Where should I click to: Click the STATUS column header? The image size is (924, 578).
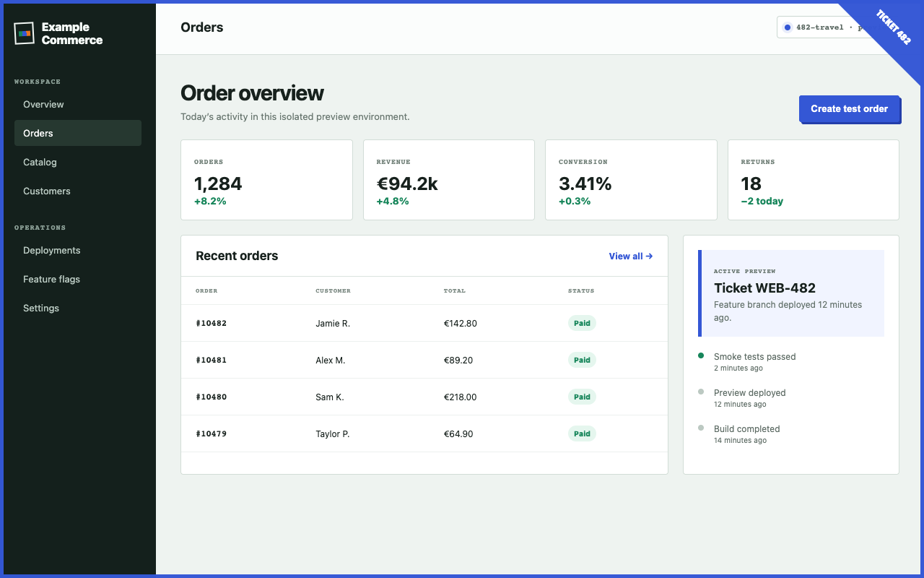click(581, 290)
